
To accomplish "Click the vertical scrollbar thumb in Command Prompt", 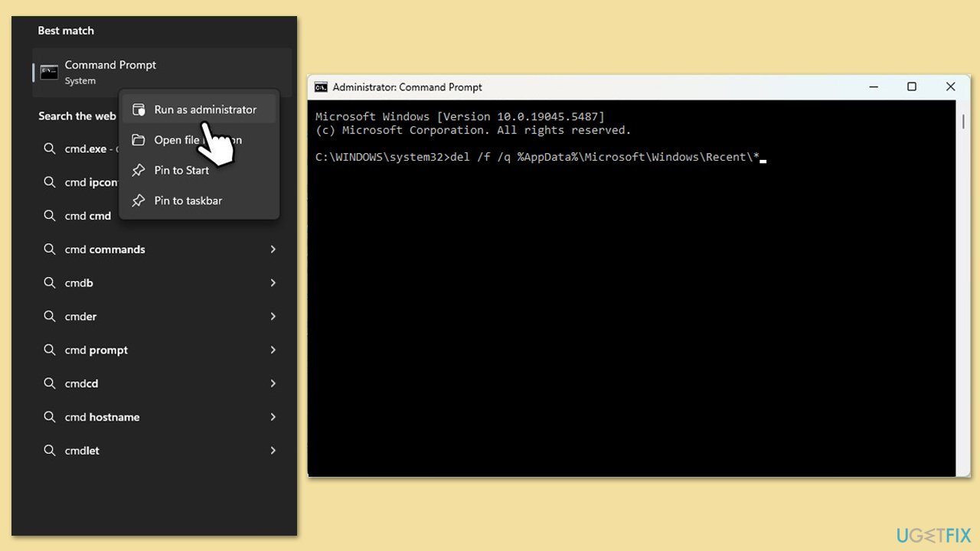I will (963, 122).
